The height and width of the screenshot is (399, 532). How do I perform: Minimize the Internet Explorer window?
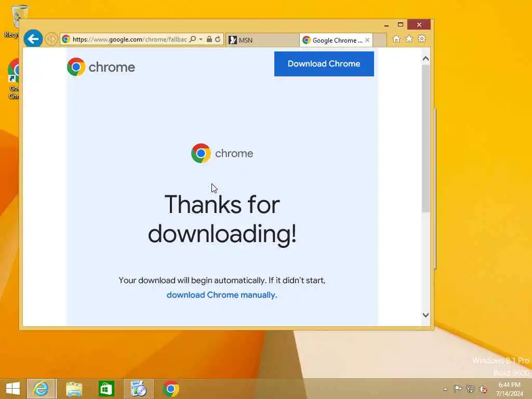(x=387, y=25)
